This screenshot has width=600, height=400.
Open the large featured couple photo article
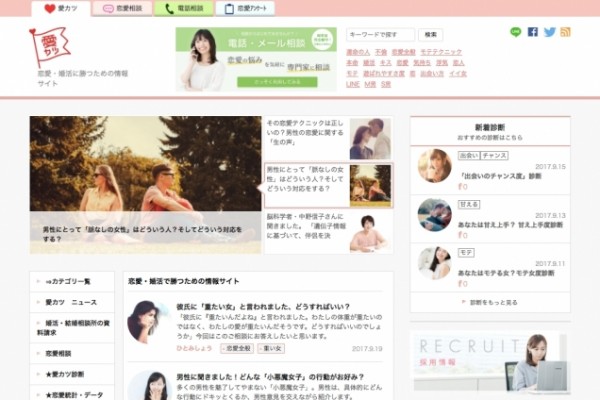pos(145,185)
